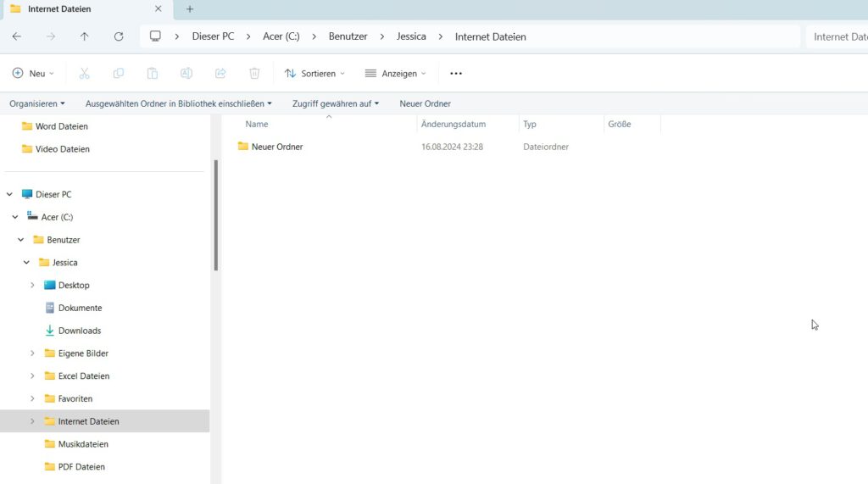Click the Share icon in toolbar

(220, 73)
